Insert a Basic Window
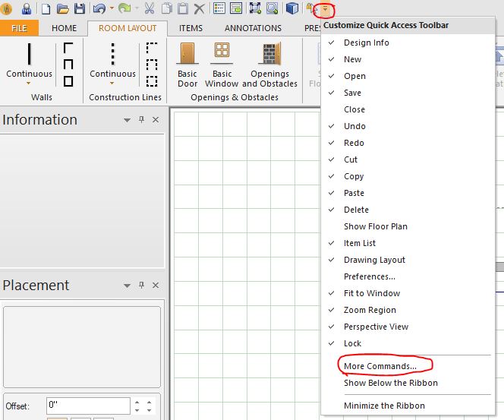This screenshot has width=504, height=420. coord(222,65)
